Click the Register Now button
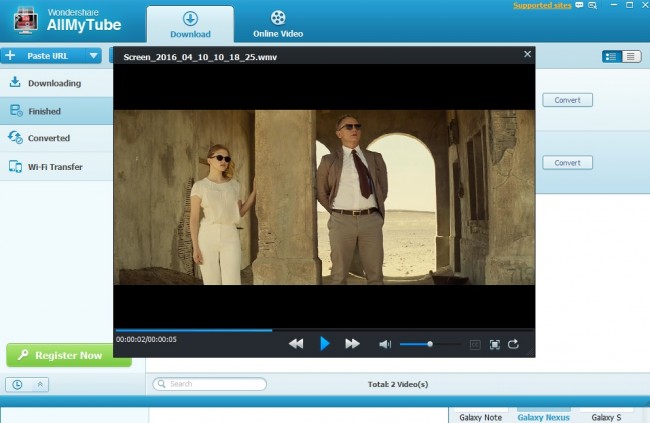The image size is (650, 423). tap(69, 355)
